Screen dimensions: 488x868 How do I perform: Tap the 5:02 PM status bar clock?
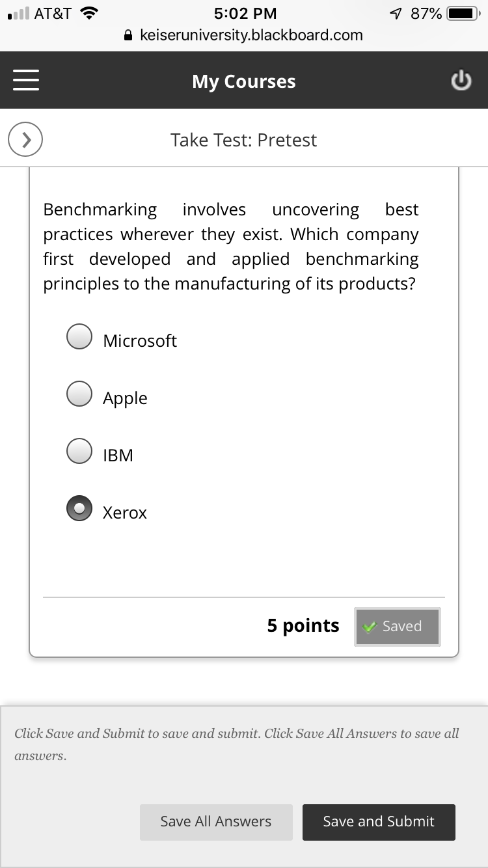(245, 14)
